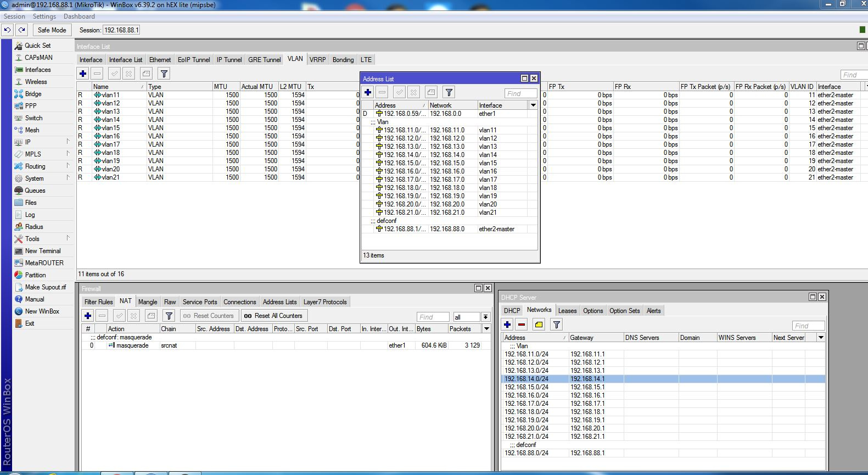Select 192.168.88.1 address on ether2-master
This screenshot has height=475, width=868.
[x=450, y=229]
